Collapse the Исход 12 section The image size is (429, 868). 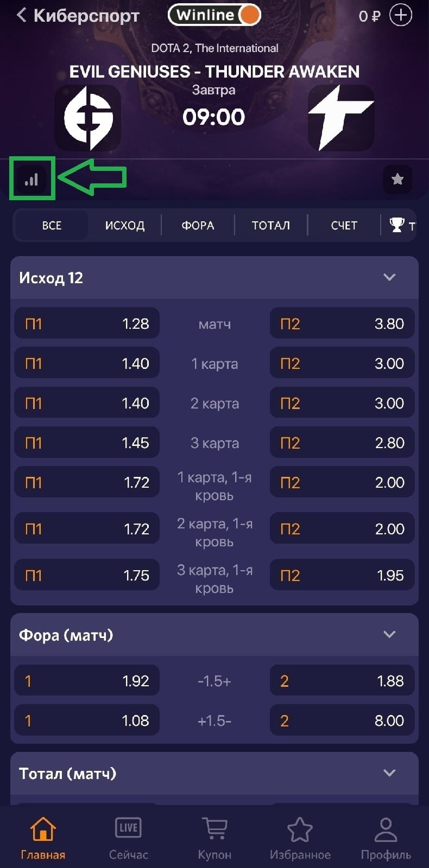389,277
